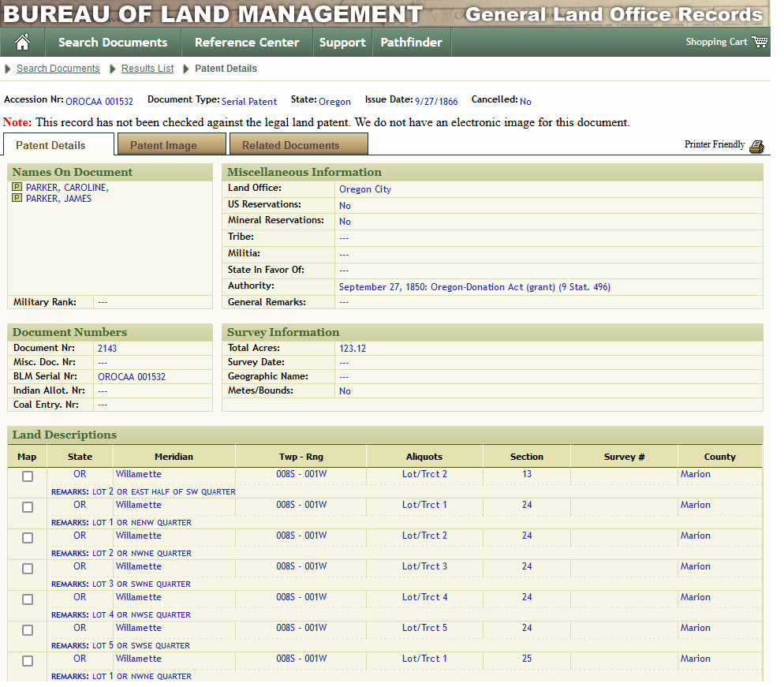The width and height of the screenshot is (784, 687).
Task: Check the Map box for Section 25 Lot/Trct 1
Action: (x=28, y=661)
